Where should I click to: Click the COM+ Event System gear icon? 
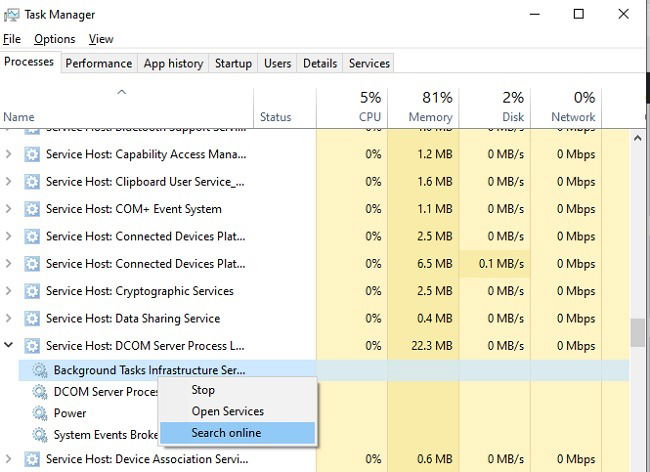(x=32, y=209)
